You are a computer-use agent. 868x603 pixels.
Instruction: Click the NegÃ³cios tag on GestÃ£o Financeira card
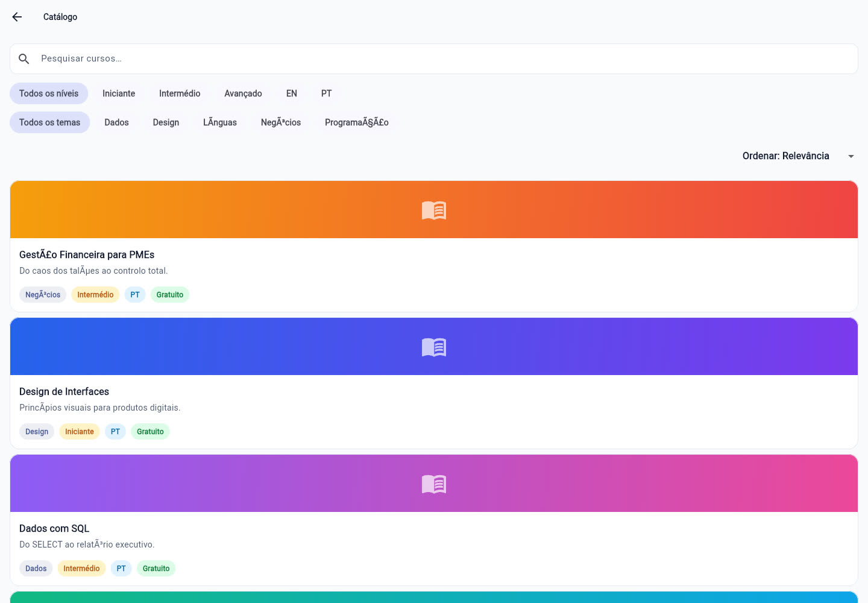43,295
